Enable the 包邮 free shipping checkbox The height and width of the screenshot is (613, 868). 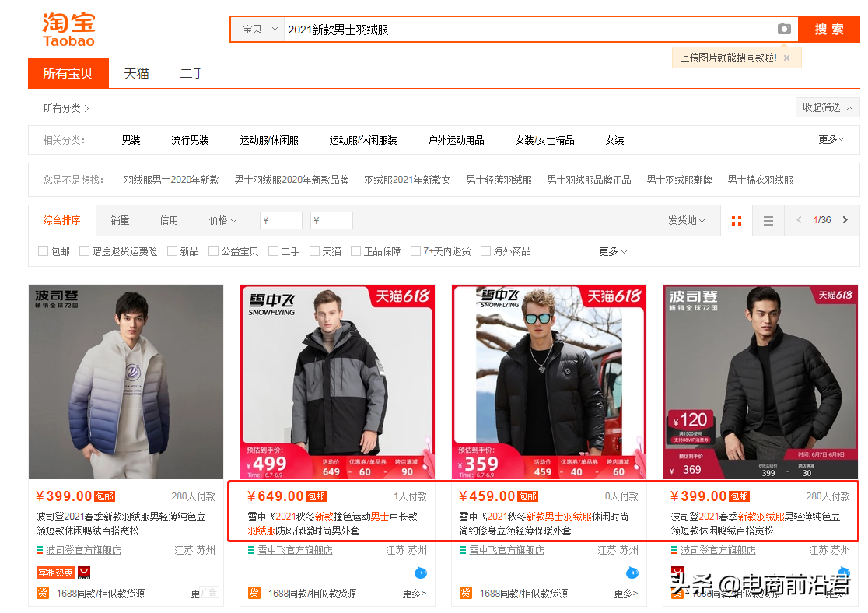click(x=44, y=251)
